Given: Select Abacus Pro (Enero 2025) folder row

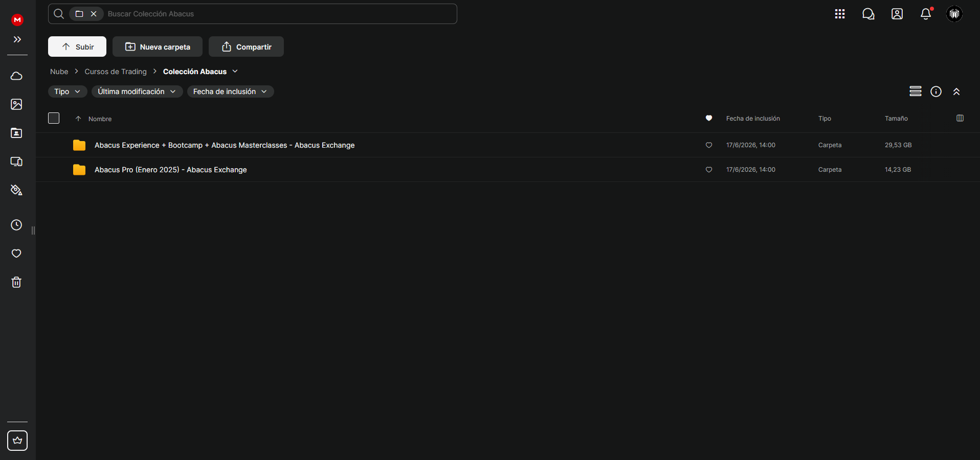Looking at the screenshot, I should pos(508,170).
